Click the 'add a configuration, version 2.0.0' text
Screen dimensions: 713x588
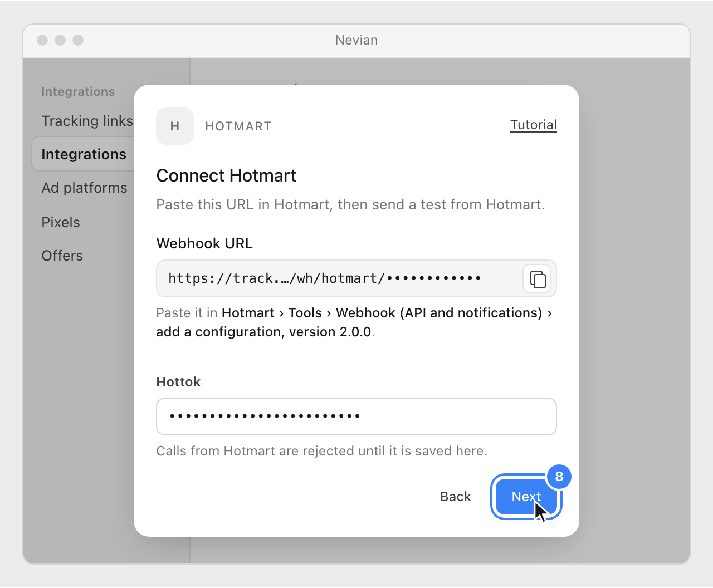[263, 332]
